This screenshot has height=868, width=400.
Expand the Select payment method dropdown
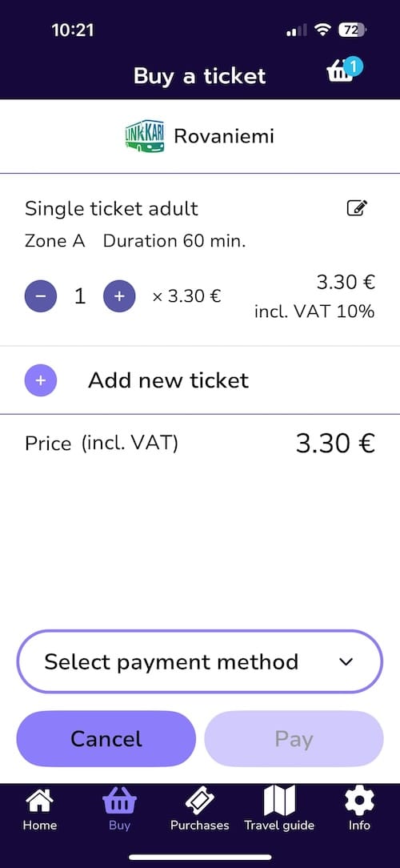pos(200,661)
